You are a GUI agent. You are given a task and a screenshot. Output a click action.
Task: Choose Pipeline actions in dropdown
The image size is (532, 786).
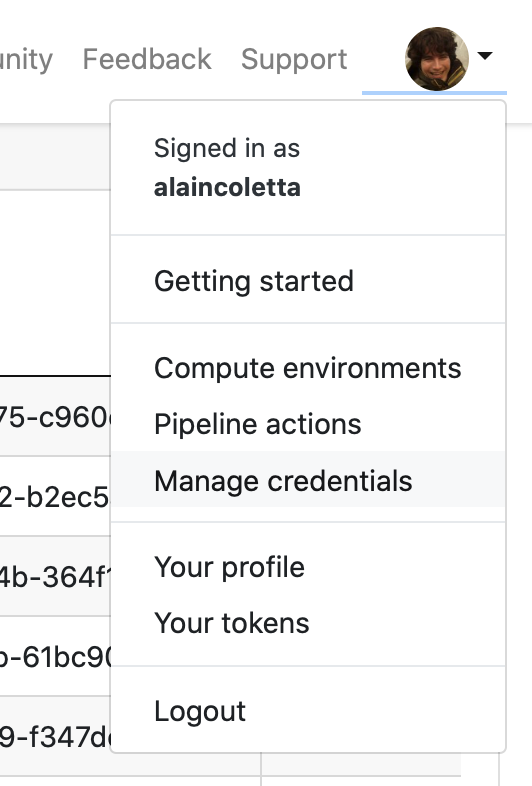tap(308, 424)
